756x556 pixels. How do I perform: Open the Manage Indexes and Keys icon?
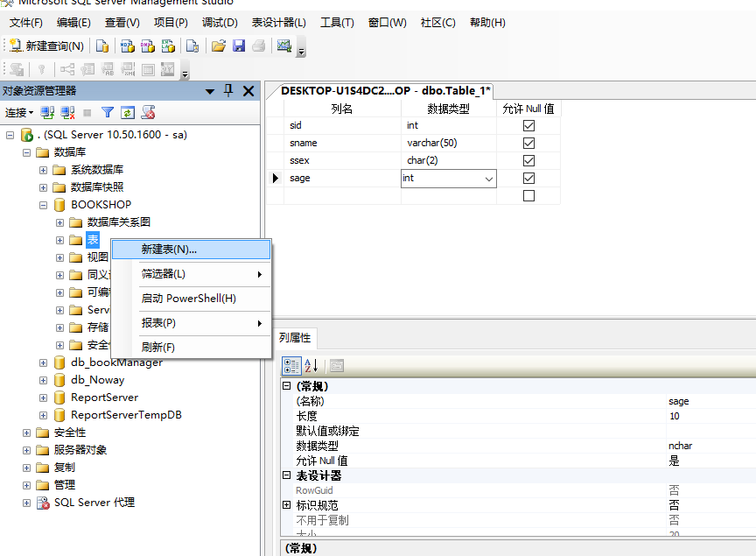point(87,69)
